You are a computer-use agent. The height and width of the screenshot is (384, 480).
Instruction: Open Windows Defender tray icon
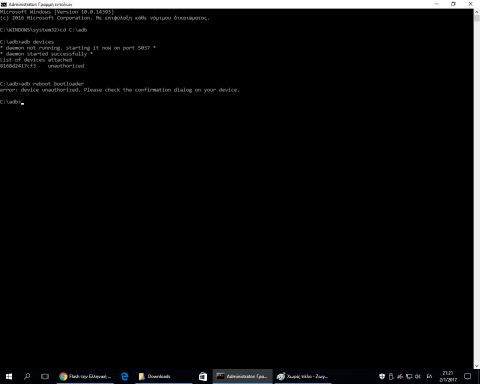coord(382,376)
